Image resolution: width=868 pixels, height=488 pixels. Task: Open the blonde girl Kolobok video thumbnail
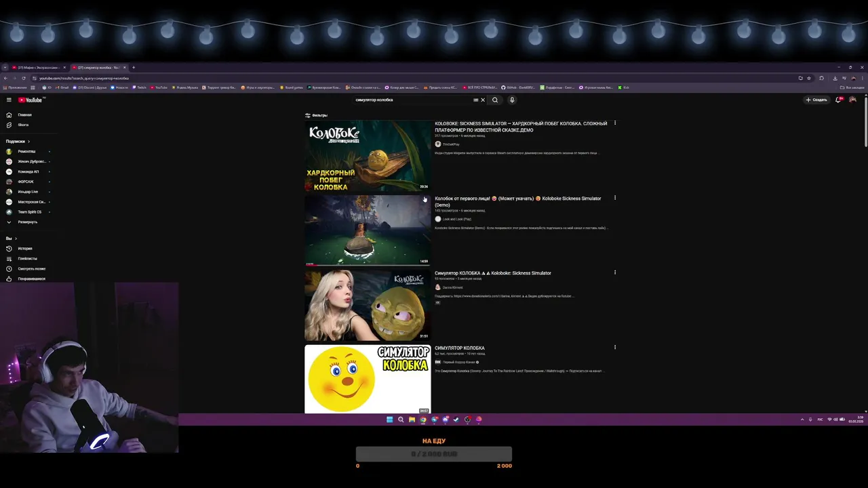(x=368, y=305)
